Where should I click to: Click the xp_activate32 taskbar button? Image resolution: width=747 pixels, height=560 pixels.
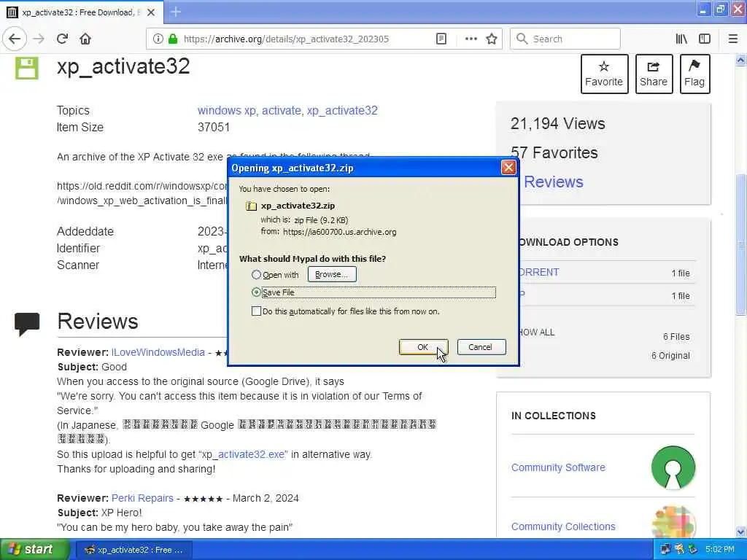134,550
